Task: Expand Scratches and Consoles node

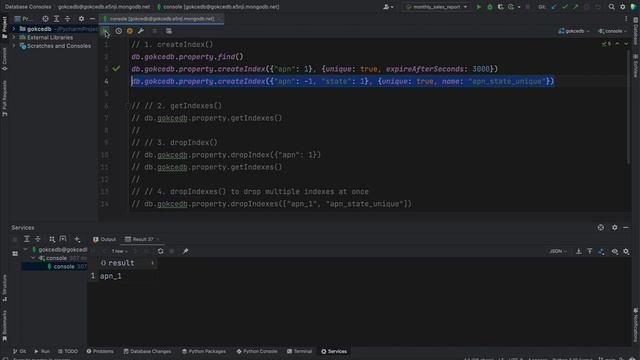Action: point(14,46)
